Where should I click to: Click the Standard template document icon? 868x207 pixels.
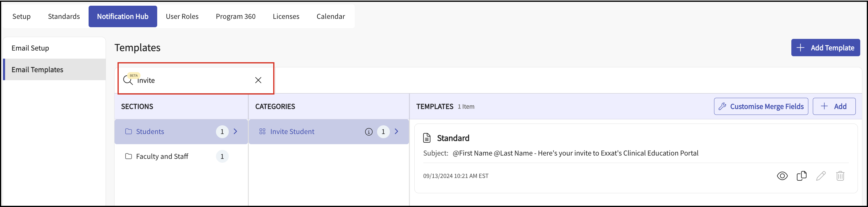[427, 138]
